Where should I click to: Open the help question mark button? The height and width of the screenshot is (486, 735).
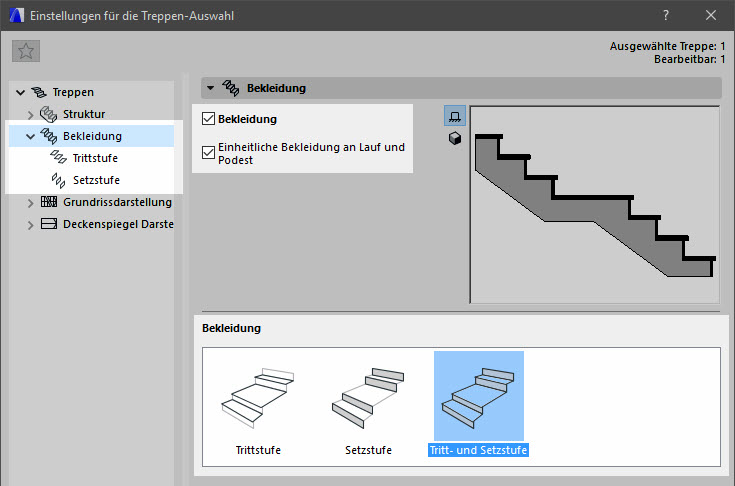click(666, 15)
